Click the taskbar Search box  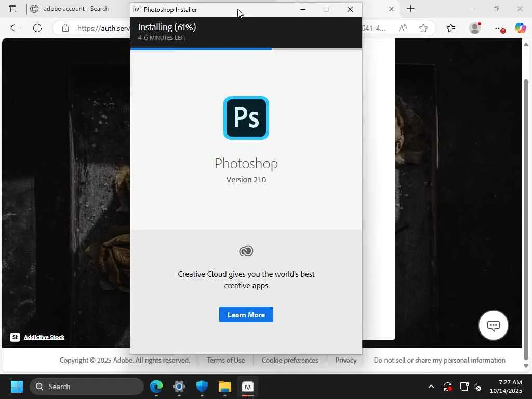tap(87, 387)
